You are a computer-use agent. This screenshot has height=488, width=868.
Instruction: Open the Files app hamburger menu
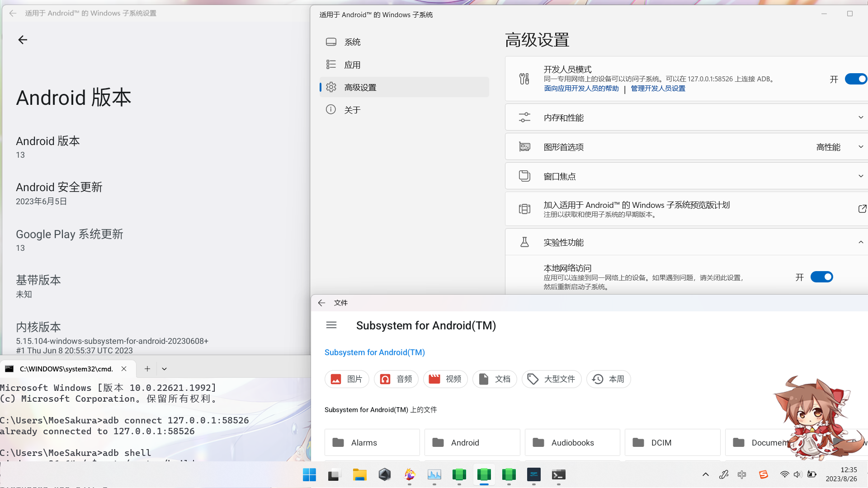pyautogui.click(x=331, y=325)
